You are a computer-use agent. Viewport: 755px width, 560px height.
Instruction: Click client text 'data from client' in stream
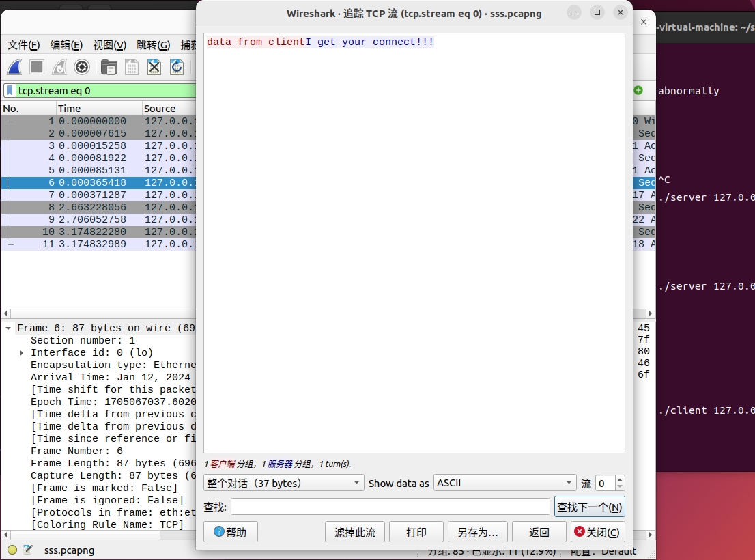256,42
